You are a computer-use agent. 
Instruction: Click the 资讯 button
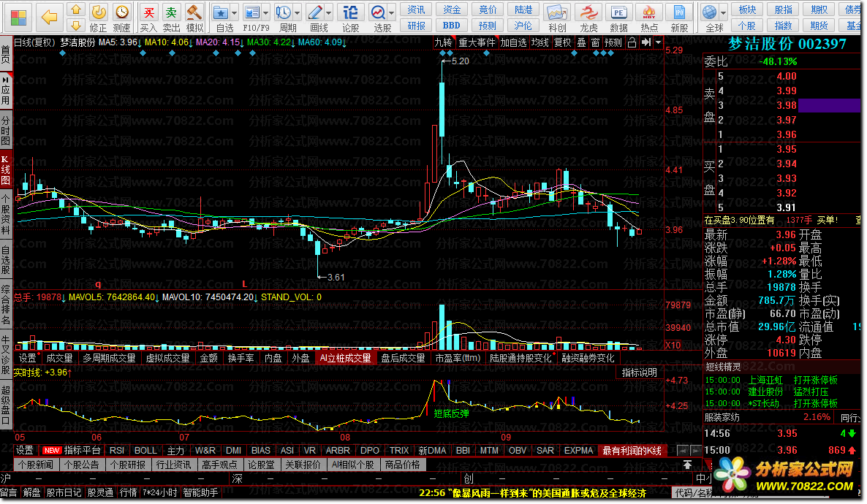click(416, 9)
